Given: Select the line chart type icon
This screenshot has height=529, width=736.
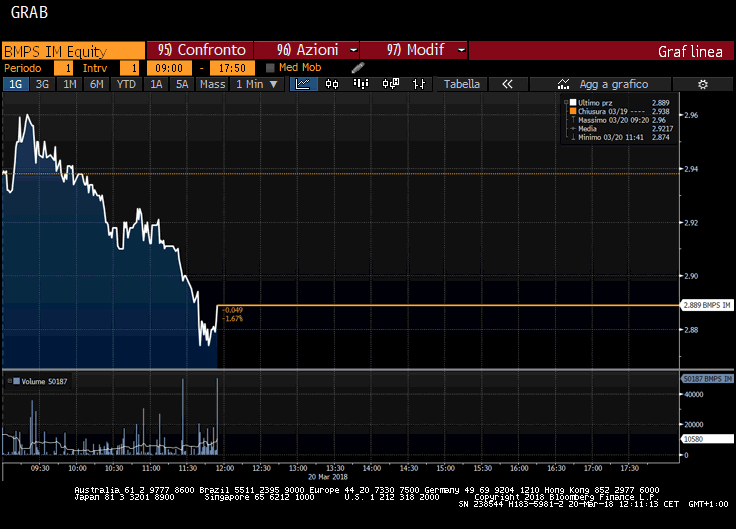Looking at the screenshot, I should [303, 84].
